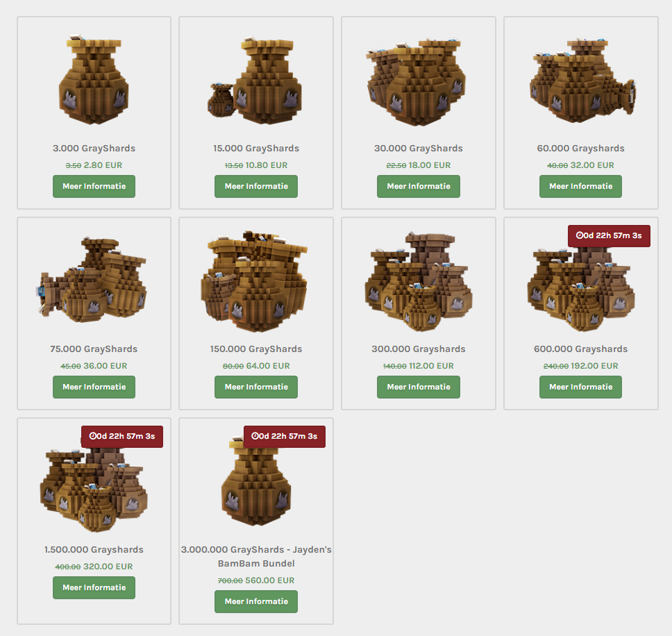This screenshot has height=636, width=672.
Task: Click the 300.000 Grayshards pots image
Action: [419, 282]
